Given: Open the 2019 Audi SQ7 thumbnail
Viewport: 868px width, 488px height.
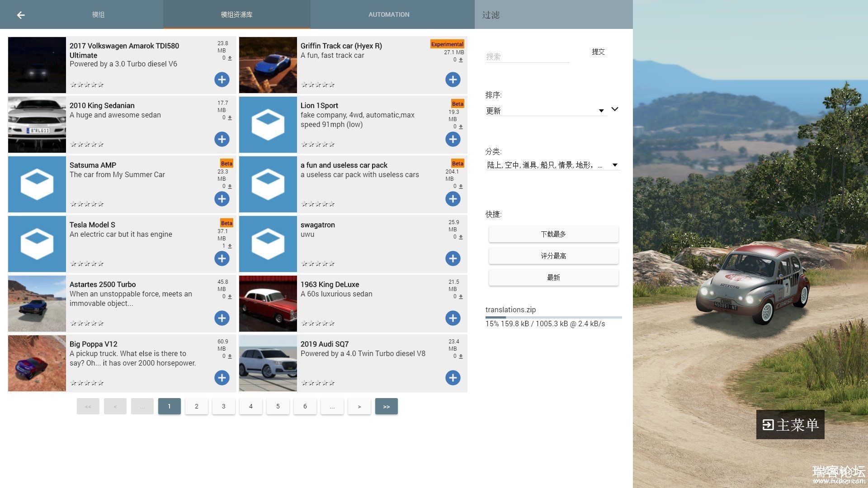Looking at the screenshot, I should point(268,363).
